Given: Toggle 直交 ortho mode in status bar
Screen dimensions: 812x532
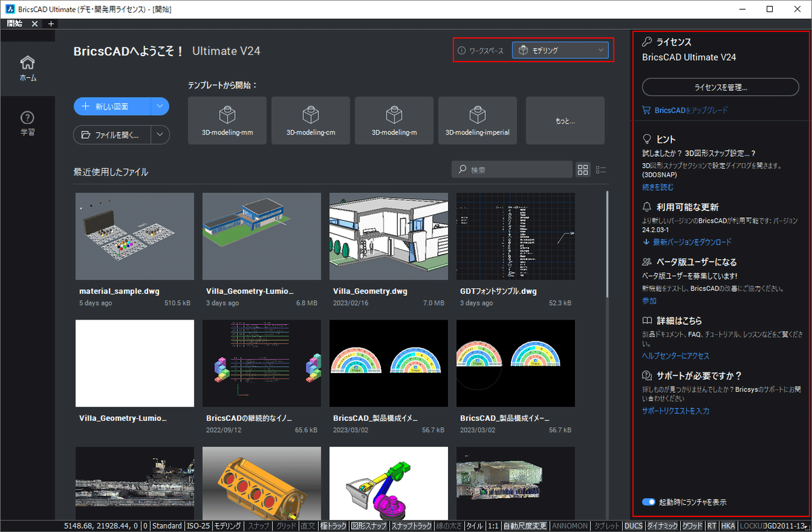Looking at the screenshot, I should point(308,526).
